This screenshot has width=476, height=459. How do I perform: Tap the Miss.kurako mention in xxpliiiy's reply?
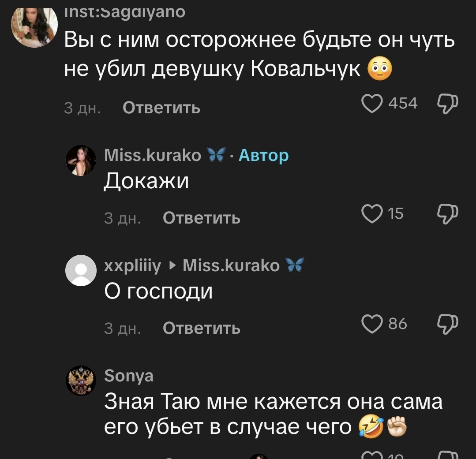[231, 265]
